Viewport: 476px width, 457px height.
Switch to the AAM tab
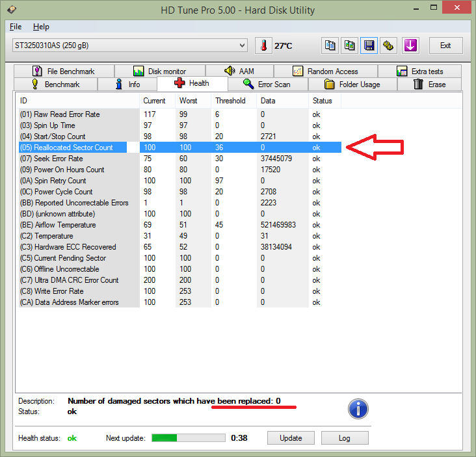(x=240, y=72)
